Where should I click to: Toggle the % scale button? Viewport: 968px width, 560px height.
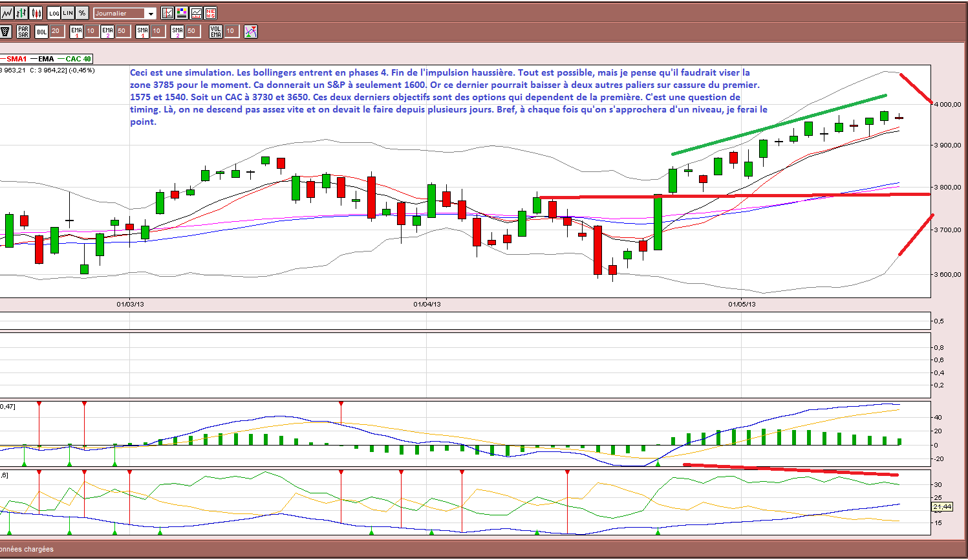pyautogui.click(x=82, y=13)
